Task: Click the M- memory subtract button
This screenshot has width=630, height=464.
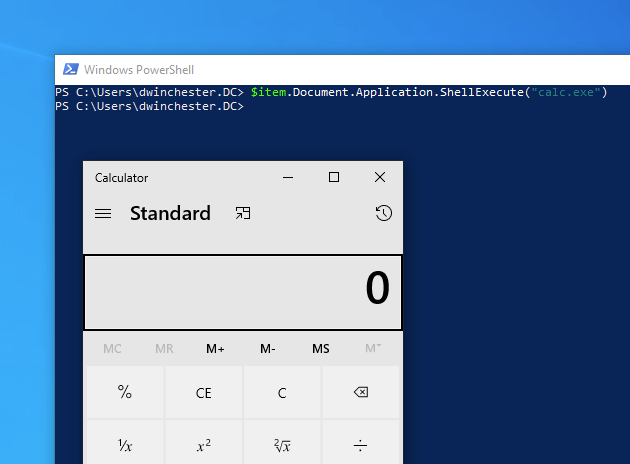Action: tap(268, 348)
